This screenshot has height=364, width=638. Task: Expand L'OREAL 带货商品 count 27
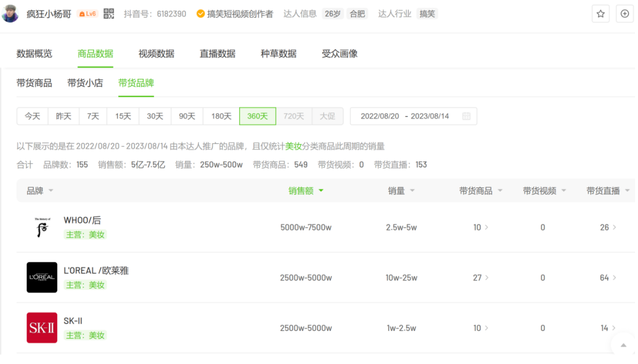481,278
